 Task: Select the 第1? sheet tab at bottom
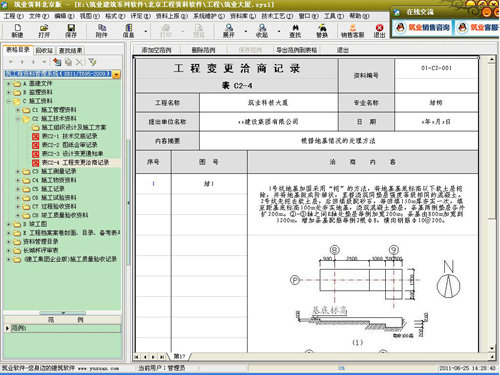pos(179,356)
